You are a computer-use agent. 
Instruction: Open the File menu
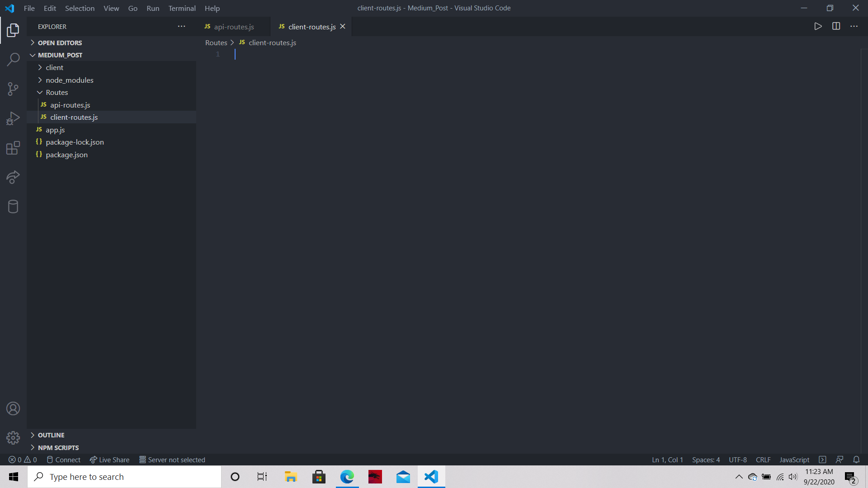pos(29,8)
